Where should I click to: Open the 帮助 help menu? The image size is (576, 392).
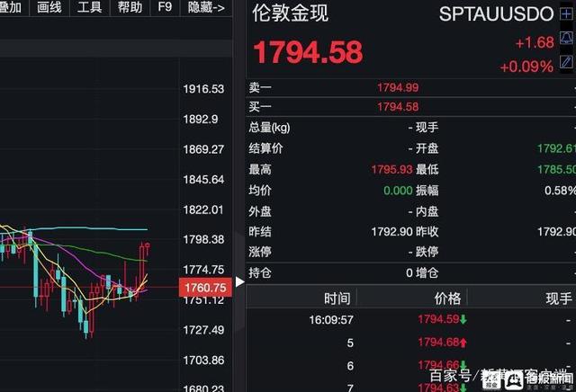(x=130, y=8)
